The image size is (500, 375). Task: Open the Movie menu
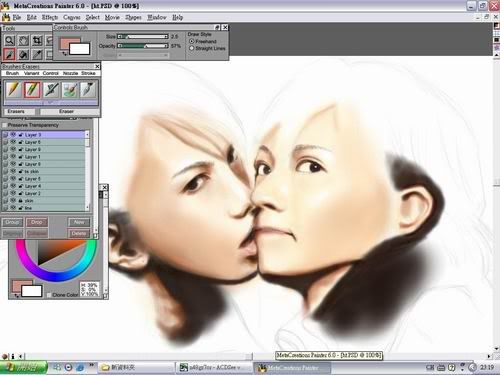coord(112,17)
